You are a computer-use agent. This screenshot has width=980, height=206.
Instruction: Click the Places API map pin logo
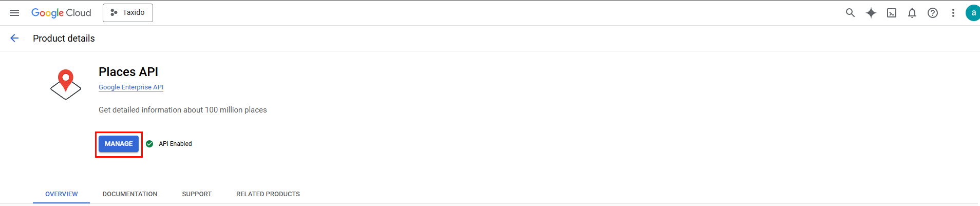point(66,84)
